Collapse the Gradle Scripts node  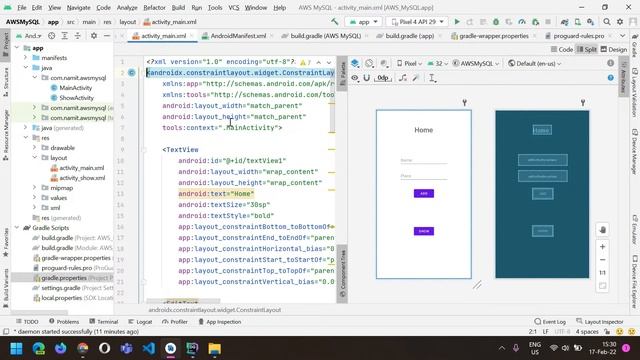point(17,227)
